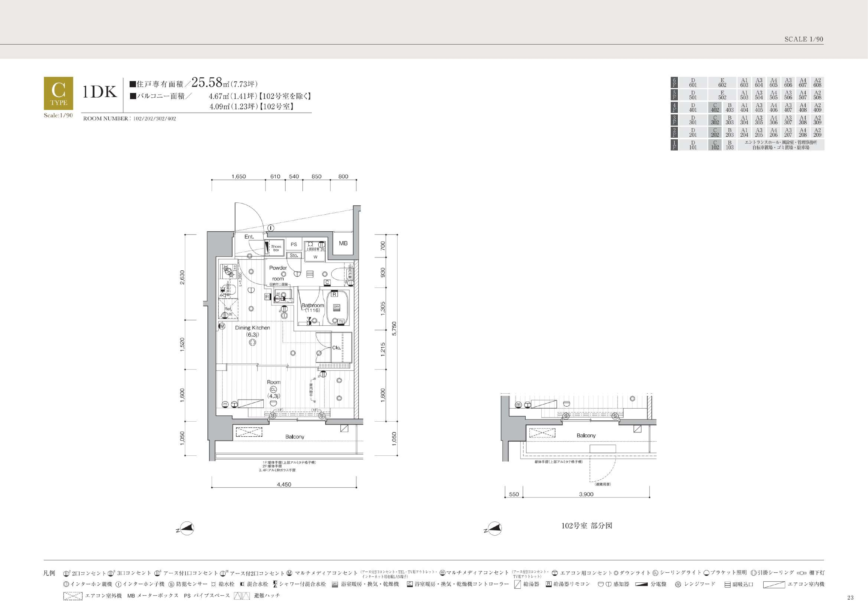Click the TV symbol in the bathroom
This screenshot has height=614, width=868.
341,321
